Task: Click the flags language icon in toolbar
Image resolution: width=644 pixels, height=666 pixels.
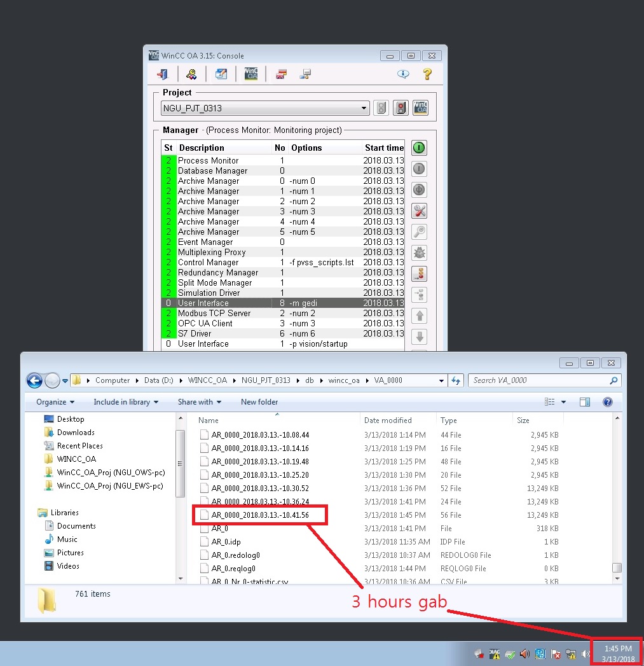Action: click(280, 74)
